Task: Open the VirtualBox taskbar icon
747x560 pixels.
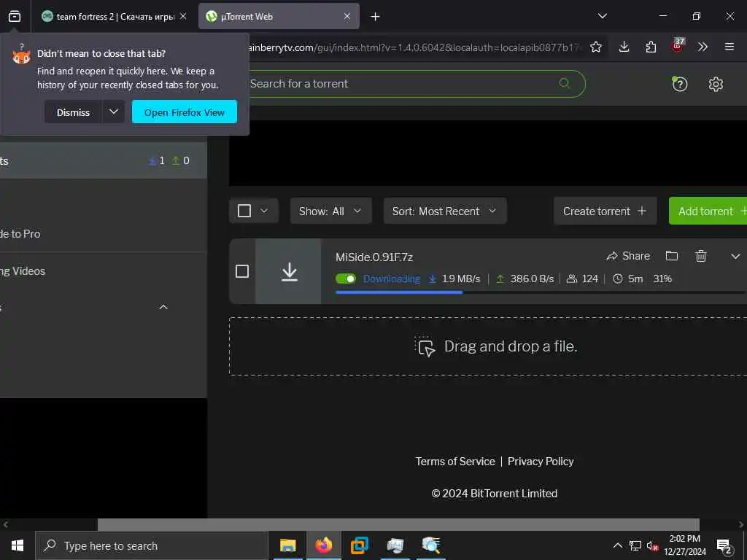Action: [x=360, y=545]
